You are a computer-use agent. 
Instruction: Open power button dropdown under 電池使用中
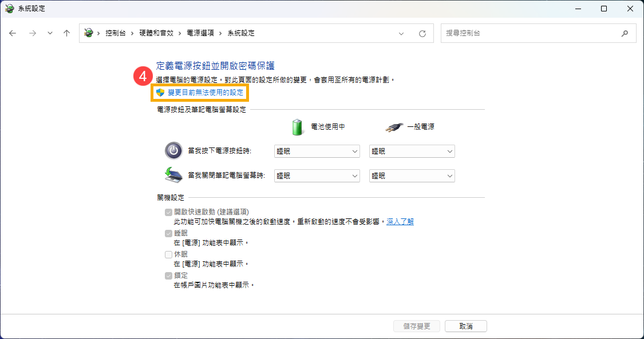317,151
